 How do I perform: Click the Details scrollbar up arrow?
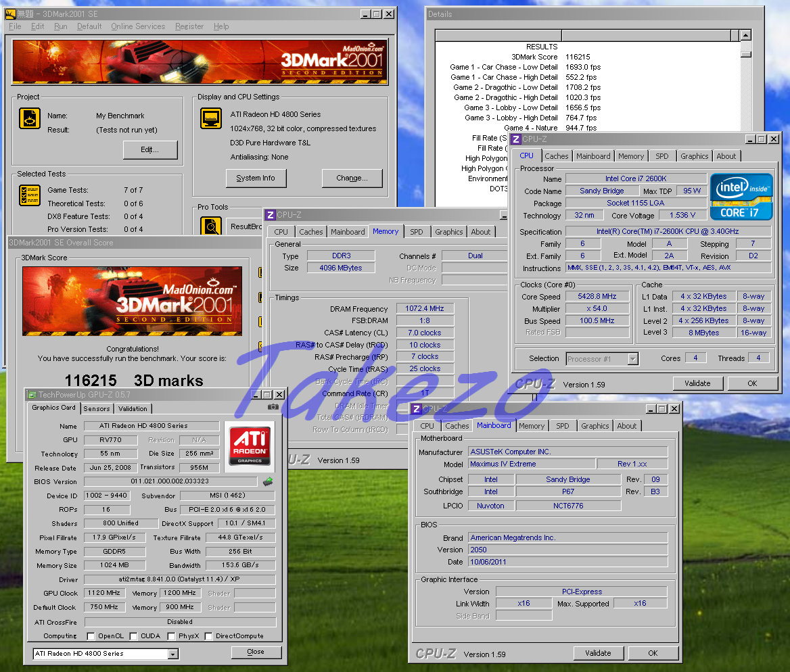point(746,35)
